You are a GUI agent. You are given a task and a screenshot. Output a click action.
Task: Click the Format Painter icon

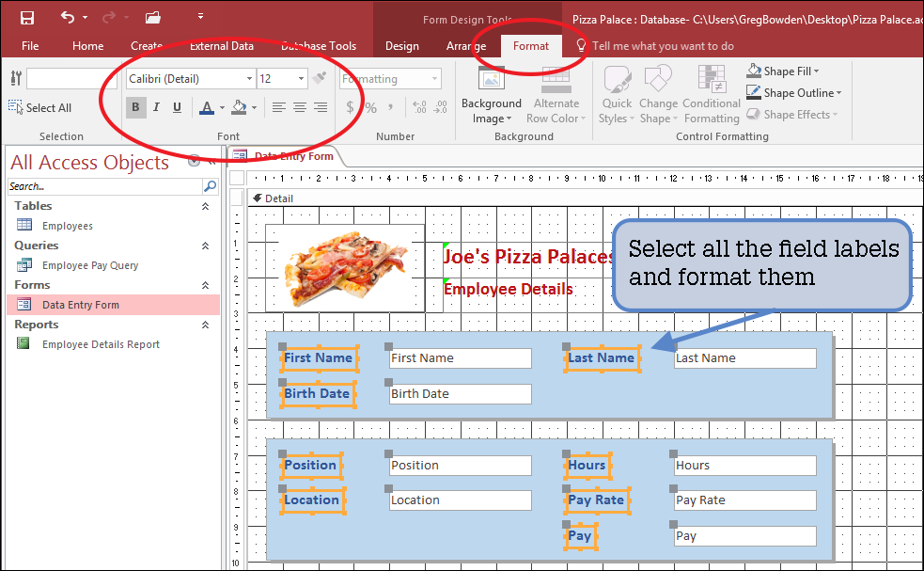pyautogui.click(x=320, y=78)
